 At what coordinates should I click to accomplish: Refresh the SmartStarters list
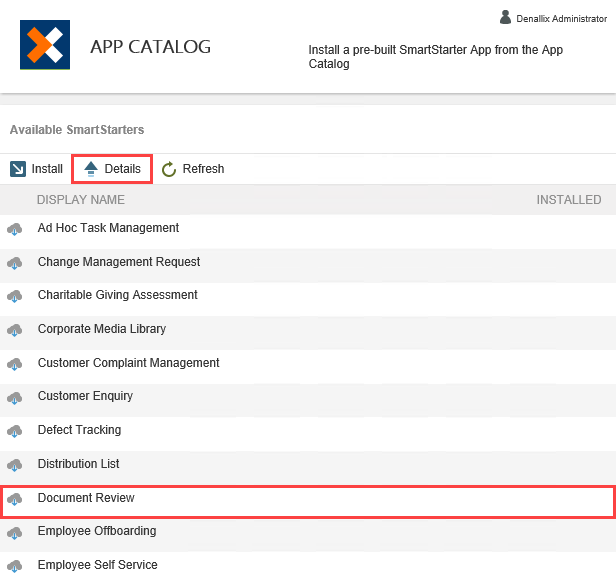[193, 169]
